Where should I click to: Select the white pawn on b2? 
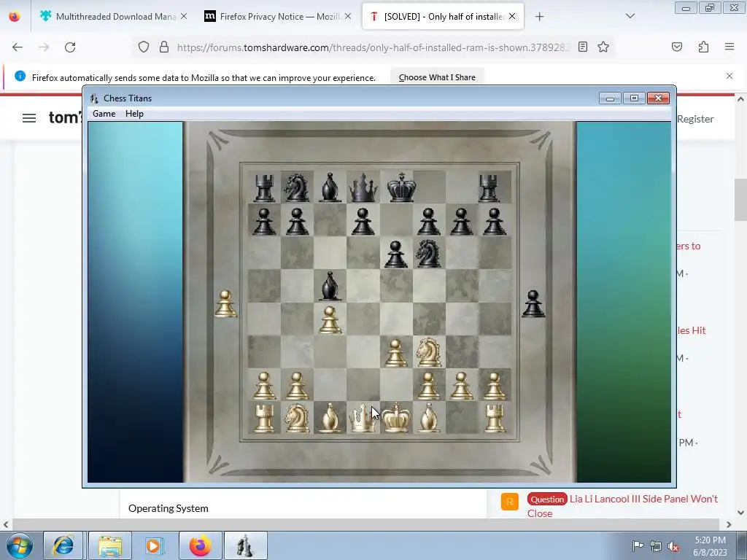(x=297, y=385)
